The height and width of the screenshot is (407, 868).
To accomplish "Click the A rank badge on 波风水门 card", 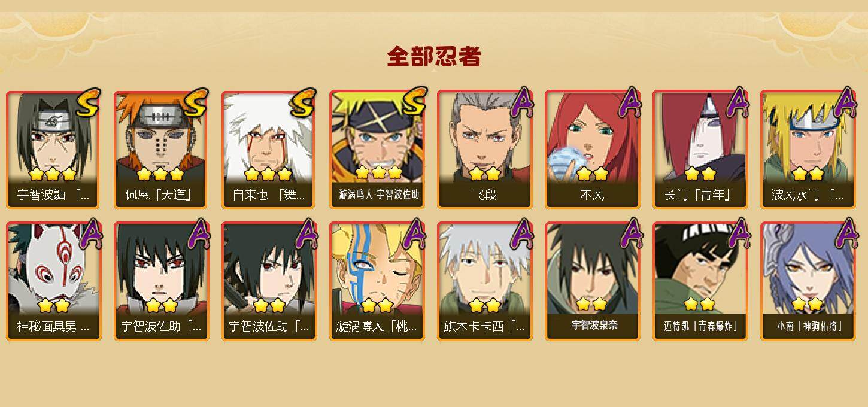I will (x=845, y=102).
